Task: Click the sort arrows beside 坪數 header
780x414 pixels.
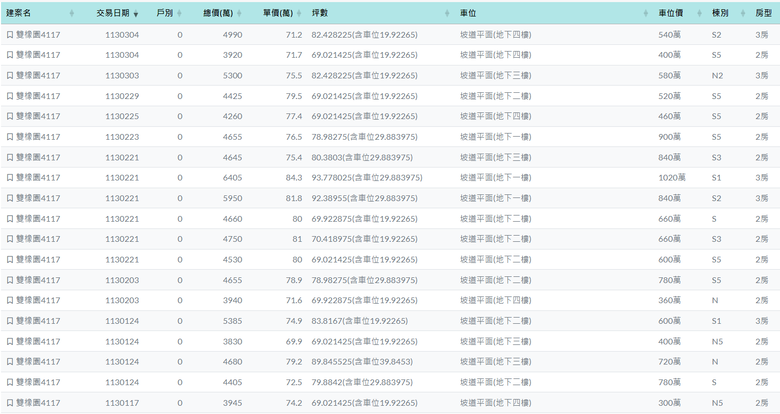Action: click(447, 13)
